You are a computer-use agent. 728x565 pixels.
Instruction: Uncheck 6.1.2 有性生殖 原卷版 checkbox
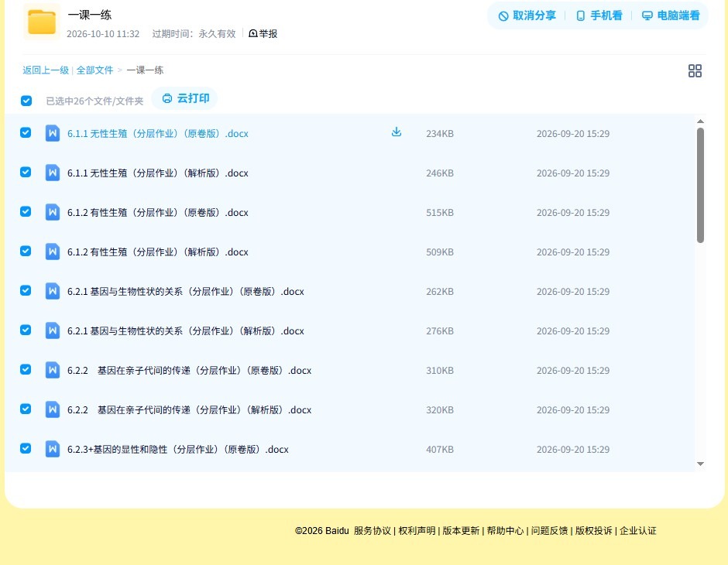(x=26, y=211)
